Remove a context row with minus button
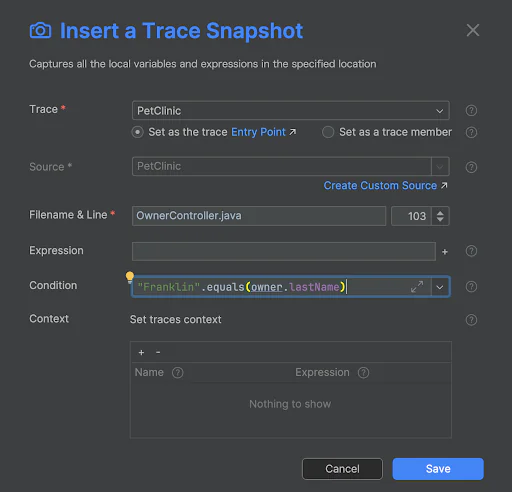 158,352
